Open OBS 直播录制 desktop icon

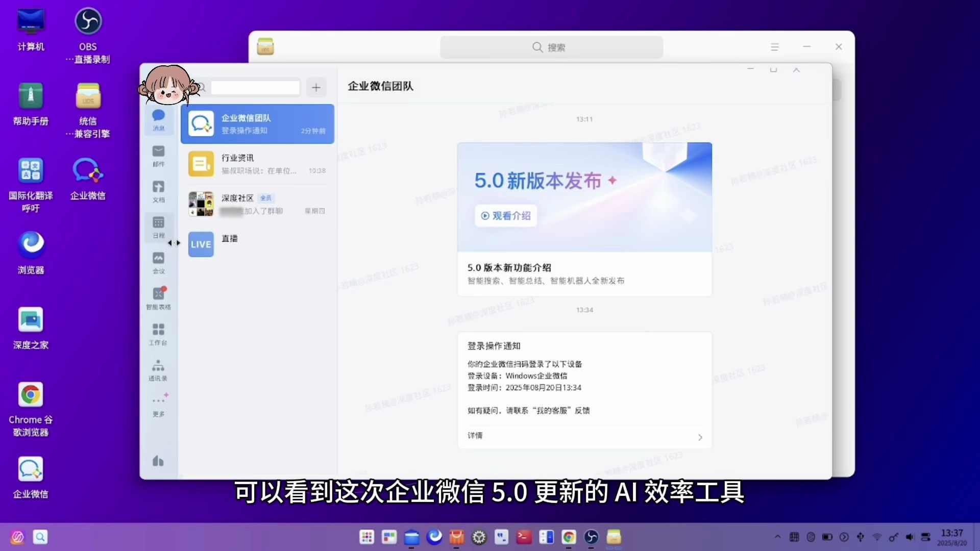click(88, 36)
